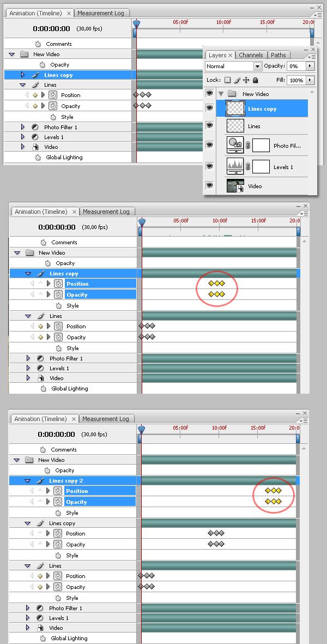Screen dimensions: 327x644
Task: Click Levels 1 layer mask thumbnail
Action: (x=261, y=167)
